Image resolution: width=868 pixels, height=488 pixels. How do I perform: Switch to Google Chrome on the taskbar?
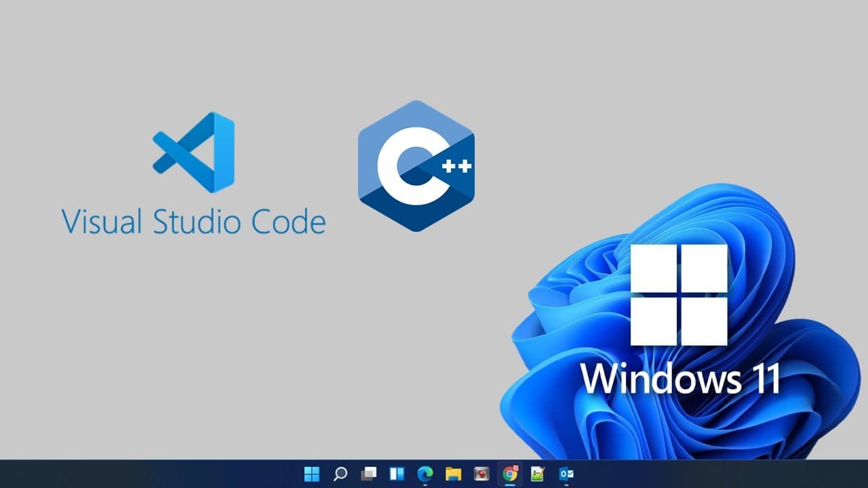tap(510, 473)
